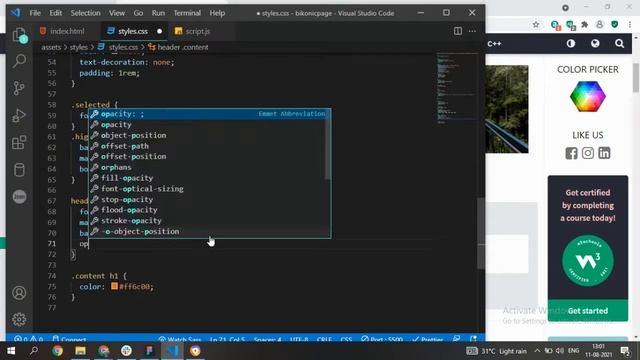Open the Help menu
Image resolution: width=640 pixels, height=360 pixels.
[217, 13]
